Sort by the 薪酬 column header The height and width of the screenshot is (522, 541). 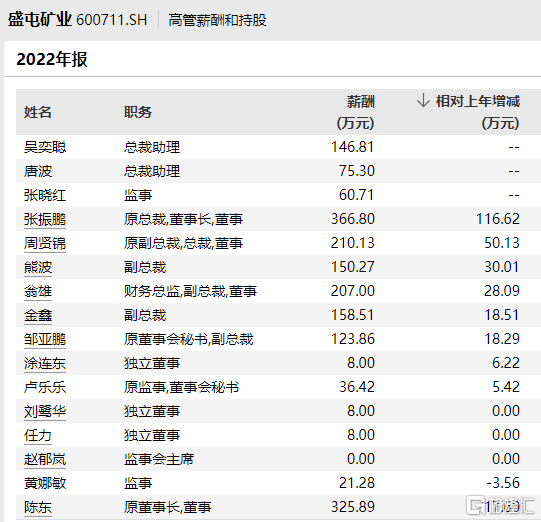pos(356,112)
